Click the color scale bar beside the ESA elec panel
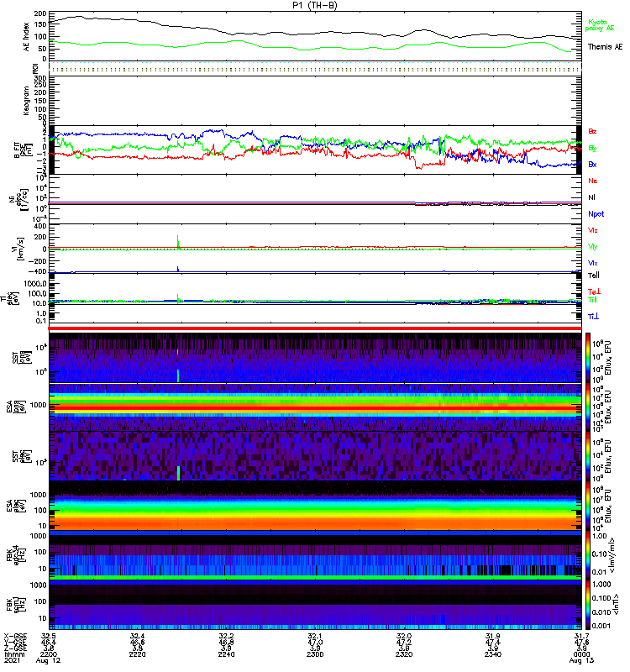Screen dimensions: 630x672 click(588, 506)
